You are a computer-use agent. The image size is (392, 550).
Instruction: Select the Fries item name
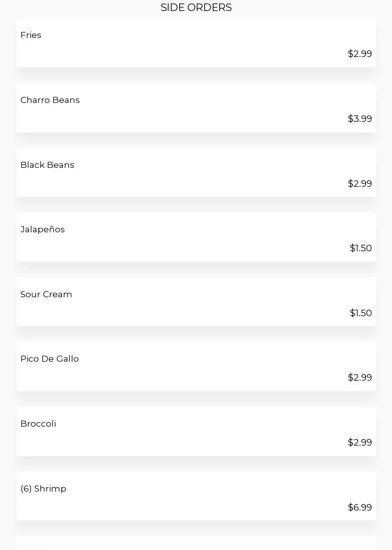(x=31, y=35)
